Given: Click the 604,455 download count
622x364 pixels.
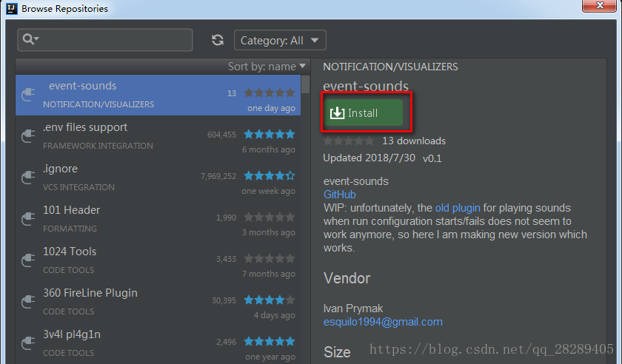Looking at the screenshot, I should click(221, 135).
